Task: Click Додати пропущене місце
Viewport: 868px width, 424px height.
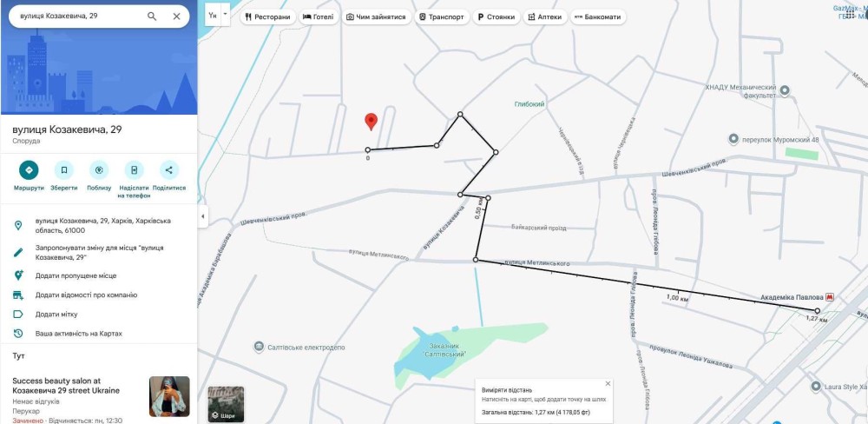Action: (x=76, y=275)
